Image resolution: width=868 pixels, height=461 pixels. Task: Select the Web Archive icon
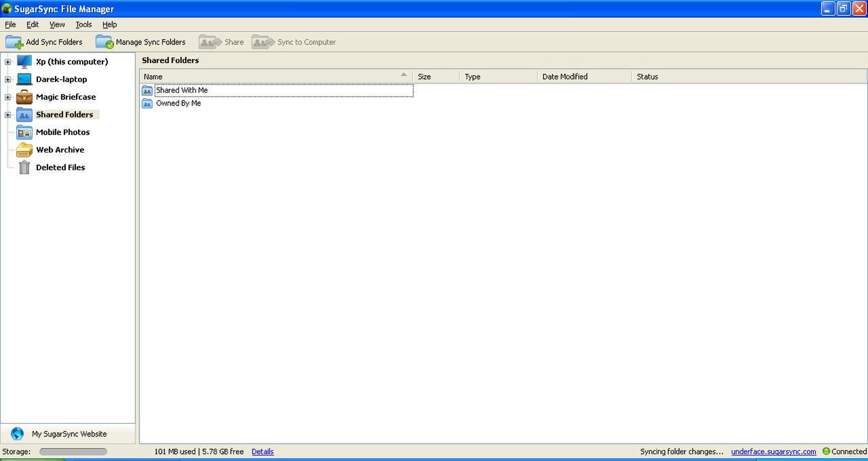[24, 150]
